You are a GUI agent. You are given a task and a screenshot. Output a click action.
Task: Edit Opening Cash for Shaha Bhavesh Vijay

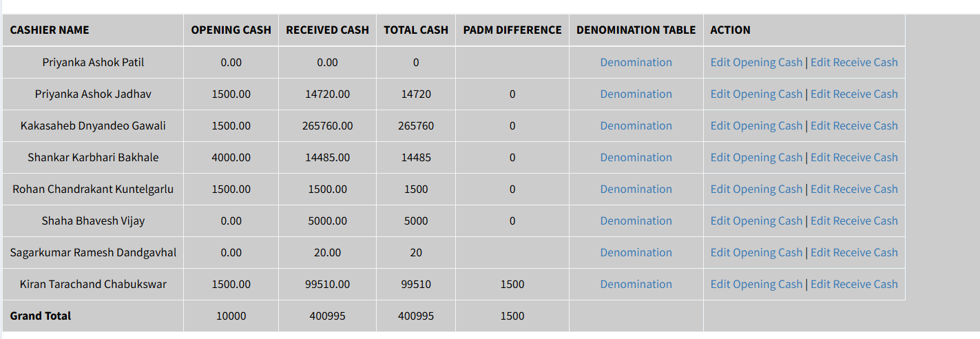(756, 220)
